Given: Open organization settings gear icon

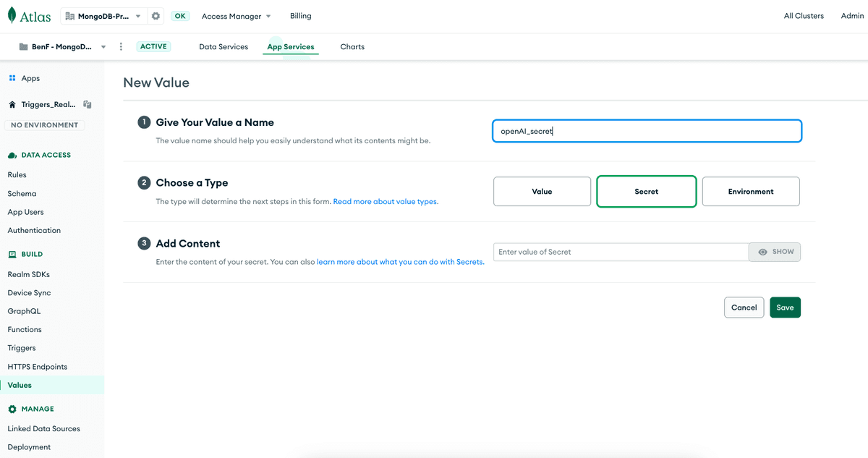Looking at the screenshot, I should tap(156, 16).
